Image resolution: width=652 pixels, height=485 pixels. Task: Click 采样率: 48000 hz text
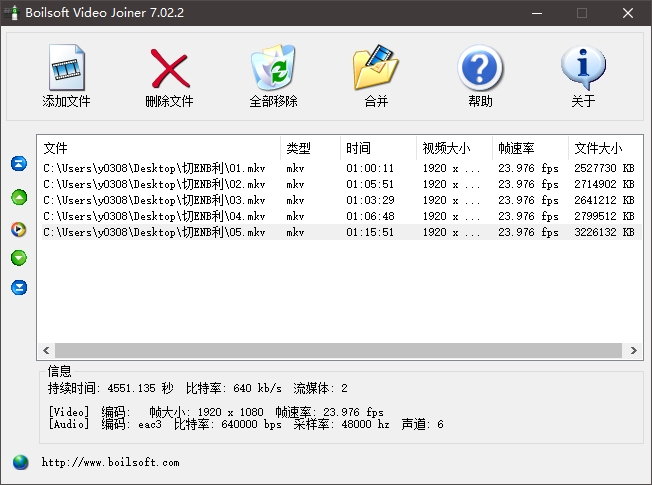(341, 424)
